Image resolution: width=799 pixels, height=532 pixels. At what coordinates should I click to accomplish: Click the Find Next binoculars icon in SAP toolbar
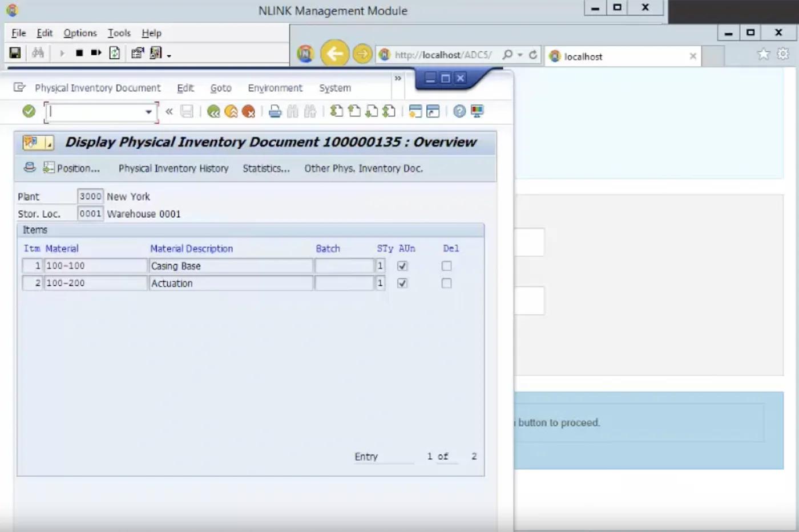pos(310,111)
